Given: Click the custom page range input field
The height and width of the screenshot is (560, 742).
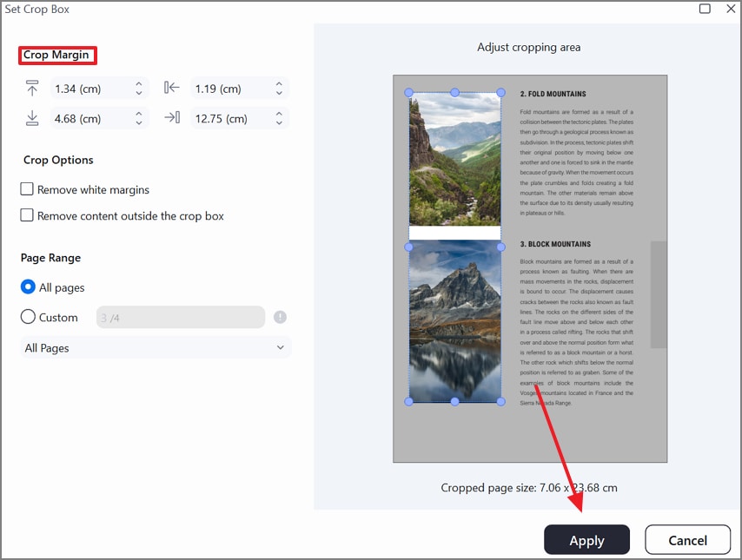Looking at the screenshot, I should click(x=180, y=317).
